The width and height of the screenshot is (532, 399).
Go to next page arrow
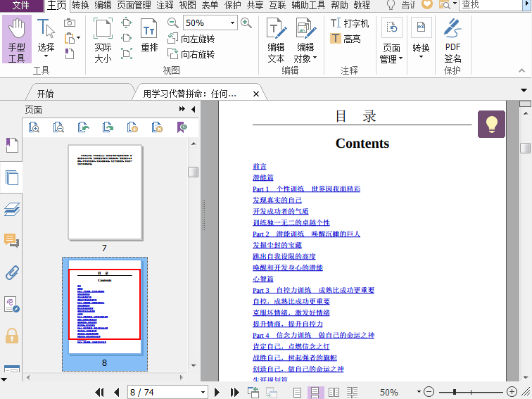pyautogui.click(x=217, y=393)
